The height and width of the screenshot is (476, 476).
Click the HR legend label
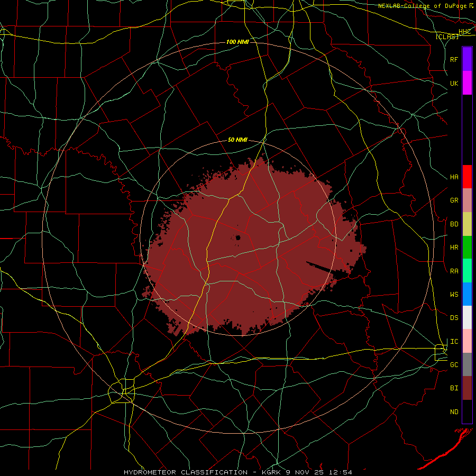click(x=454, y=248)
